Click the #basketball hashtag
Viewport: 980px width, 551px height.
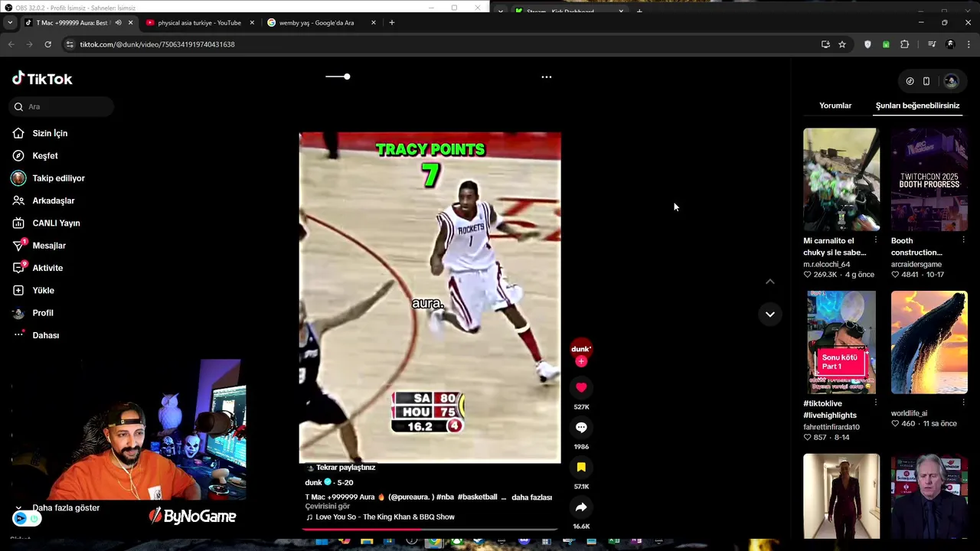(477, 497)
